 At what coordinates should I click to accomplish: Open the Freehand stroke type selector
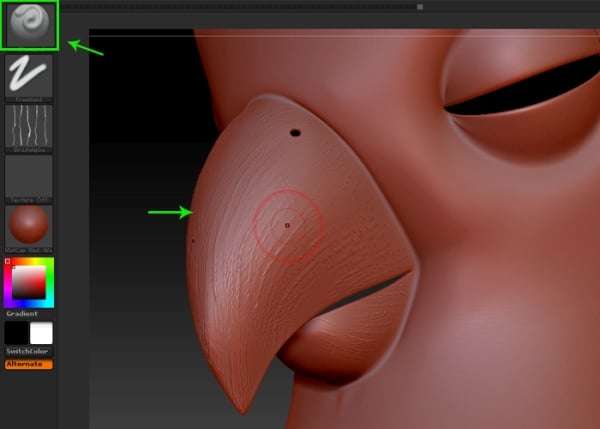pos(29,78)
